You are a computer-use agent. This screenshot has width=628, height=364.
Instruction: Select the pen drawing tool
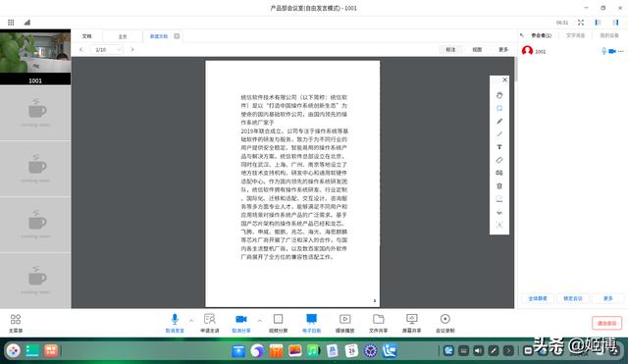(x=499, y=122)
